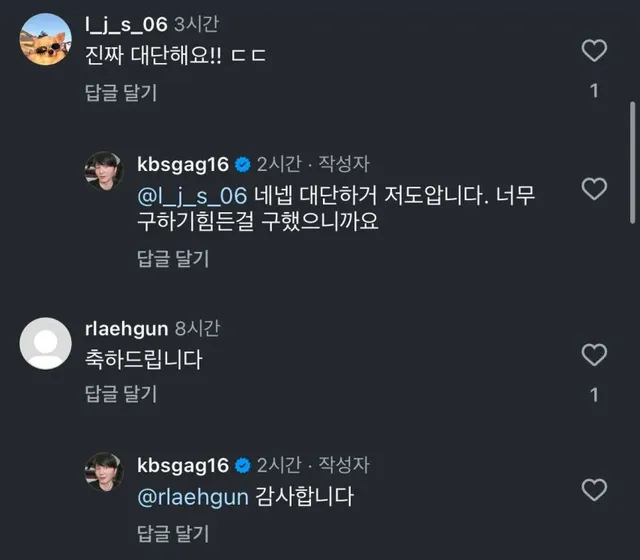Like kbsgag16's 감사합니다 reply
The width and height of the screenshot is (640, 560).
coord(594,490)
